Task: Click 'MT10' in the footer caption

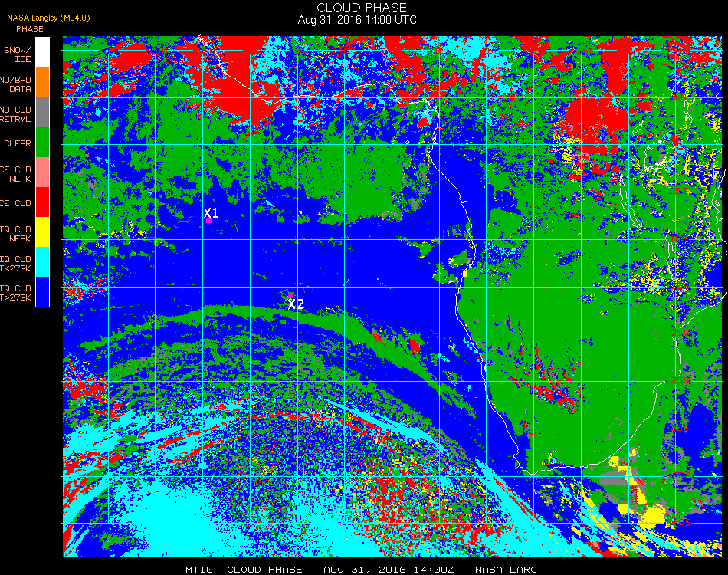Action: tap(199, 570)
